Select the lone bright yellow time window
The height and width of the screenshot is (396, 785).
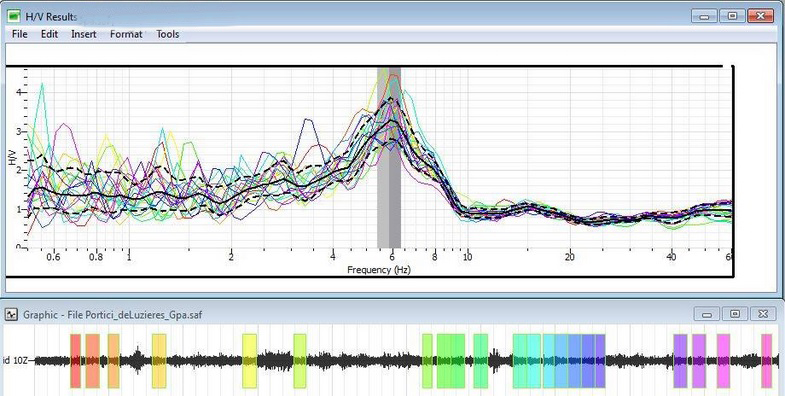pyautogui.click(x=249, y=361)
